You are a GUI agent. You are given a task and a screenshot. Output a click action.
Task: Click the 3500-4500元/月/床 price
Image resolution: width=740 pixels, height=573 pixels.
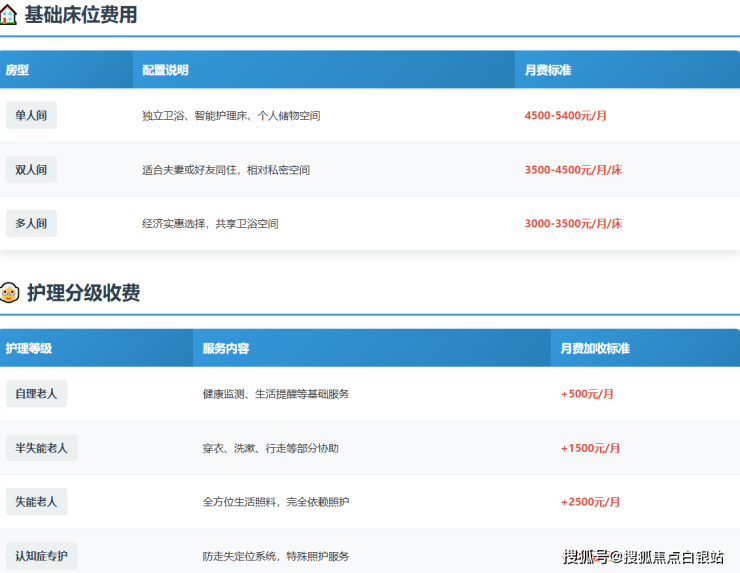tap(573, 170)
